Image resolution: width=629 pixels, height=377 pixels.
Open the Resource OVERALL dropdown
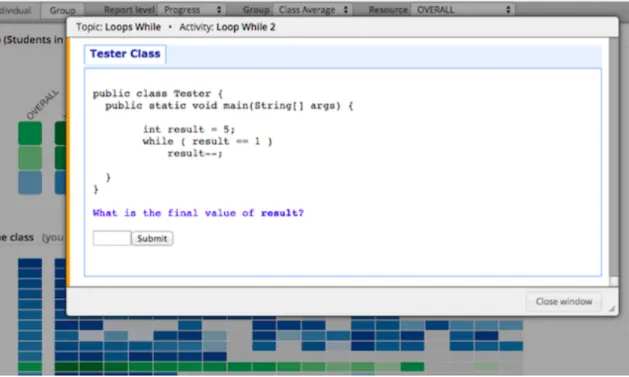point(463,9)
